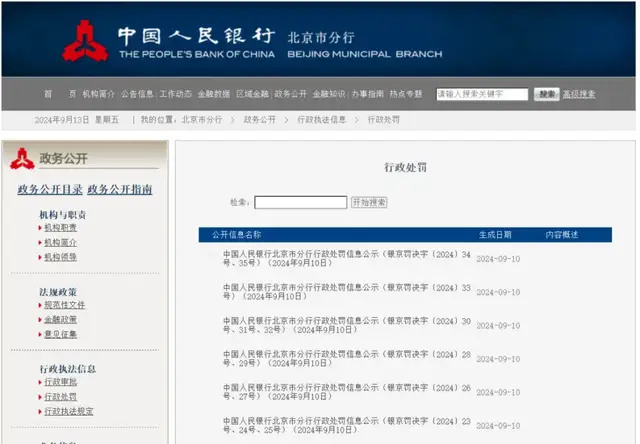Click the People's Bank of China logo

85,41
